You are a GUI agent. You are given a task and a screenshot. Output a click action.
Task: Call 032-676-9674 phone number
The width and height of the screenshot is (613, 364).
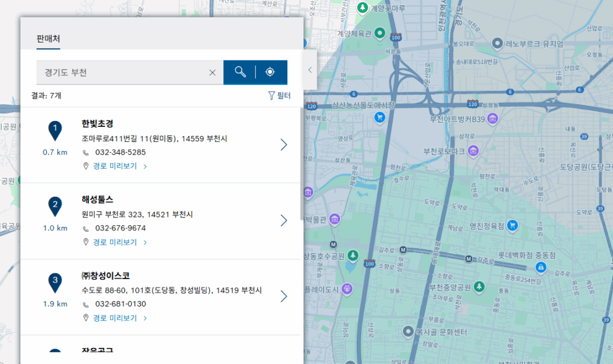pos(120,228)
